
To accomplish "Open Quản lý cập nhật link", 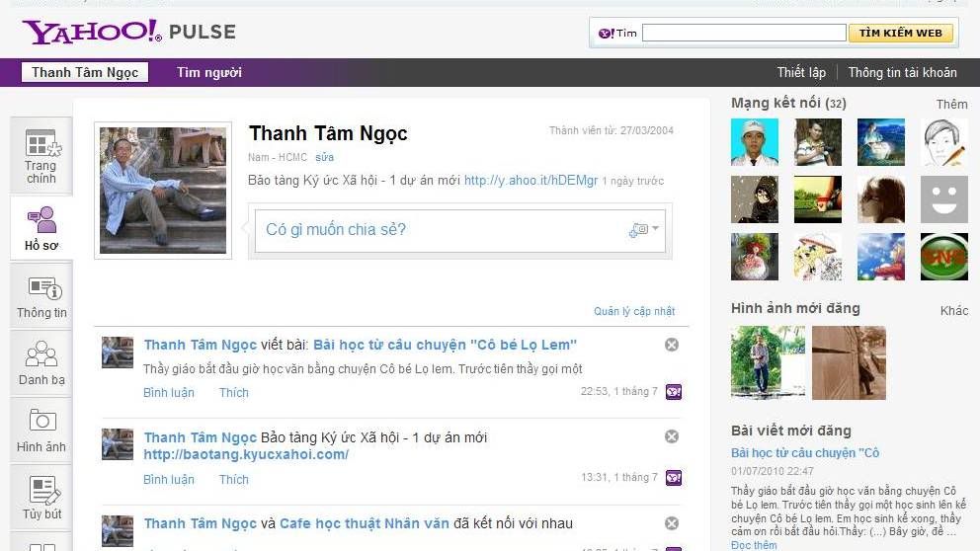I will pyautogui.click(x=634, y=311).
